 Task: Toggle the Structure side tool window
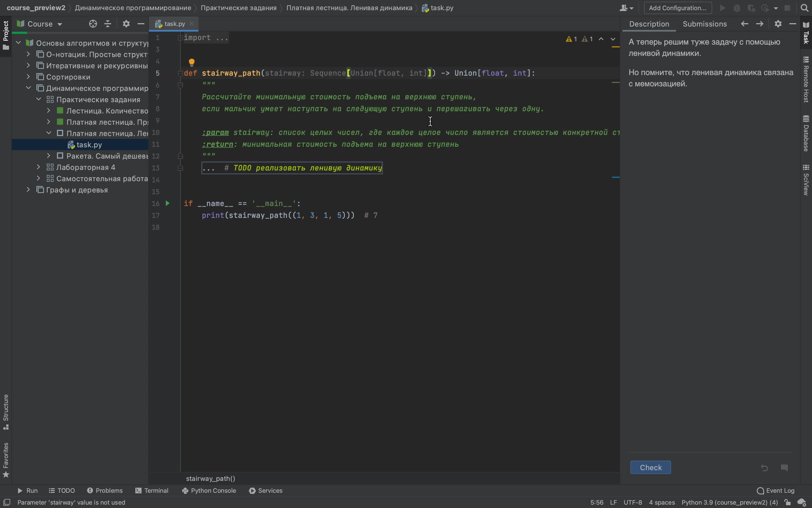(6, 412)
